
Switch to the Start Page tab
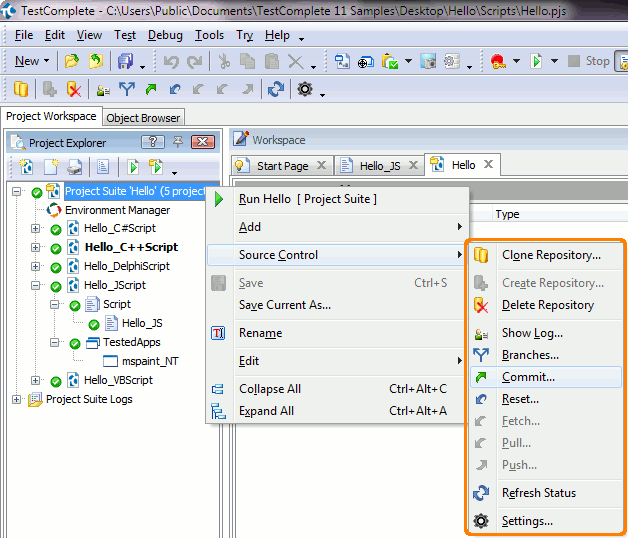282,166
